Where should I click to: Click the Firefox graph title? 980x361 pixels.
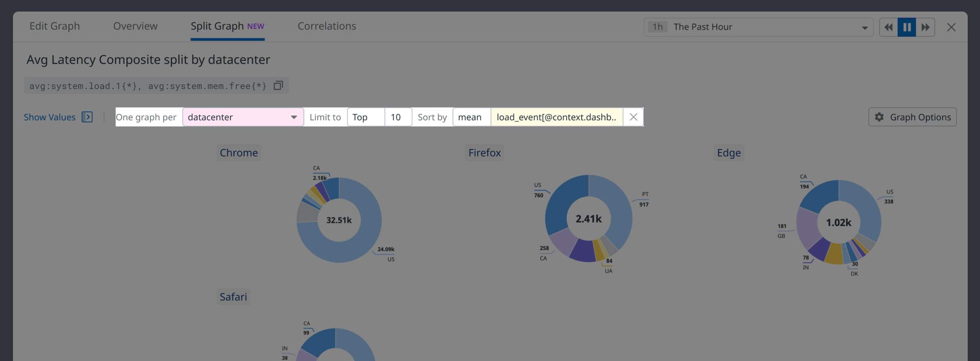point(484,153)
